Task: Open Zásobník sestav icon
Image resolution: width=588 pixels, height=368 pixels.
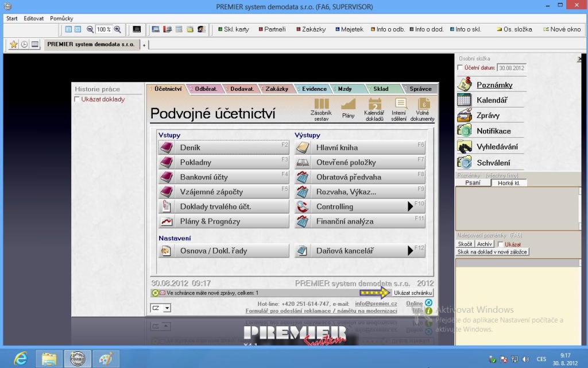Action: click(322, 109)
